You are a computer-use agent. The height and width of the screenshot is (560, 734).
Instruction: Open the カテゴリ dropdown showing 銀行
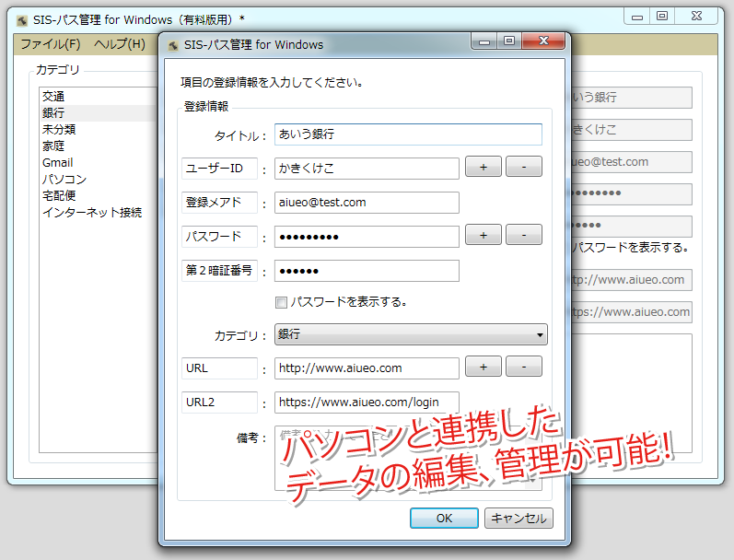411,334
